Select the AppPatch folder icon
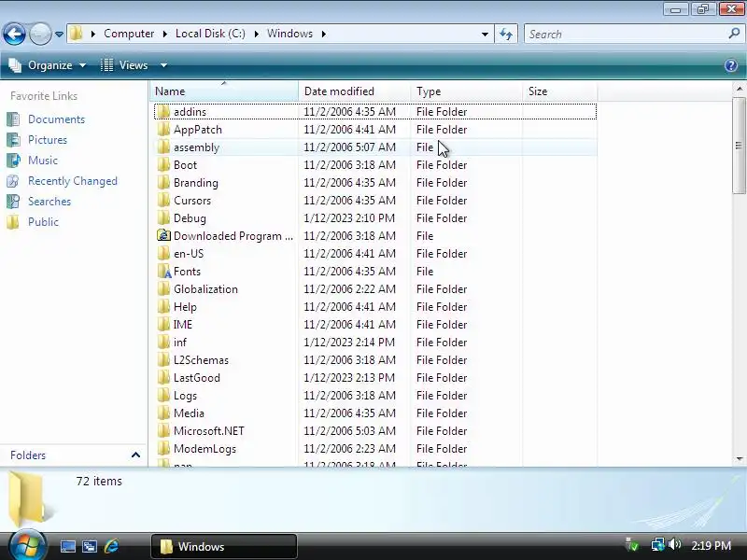 (163, 129)
